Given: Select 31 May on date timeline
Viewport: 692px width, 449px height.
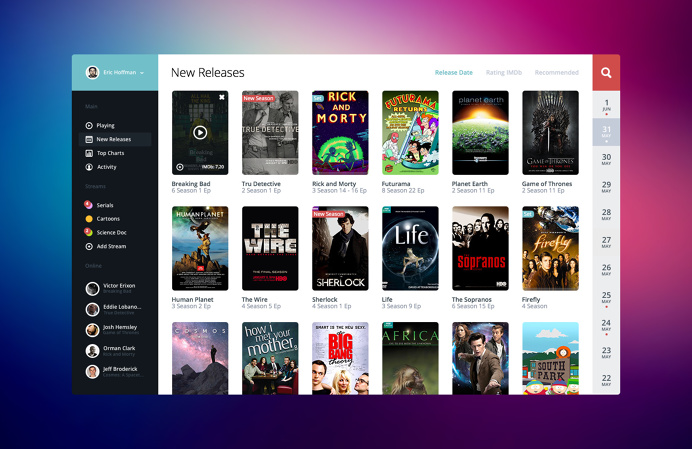Looking at the screenshot, I should point(606,132).
